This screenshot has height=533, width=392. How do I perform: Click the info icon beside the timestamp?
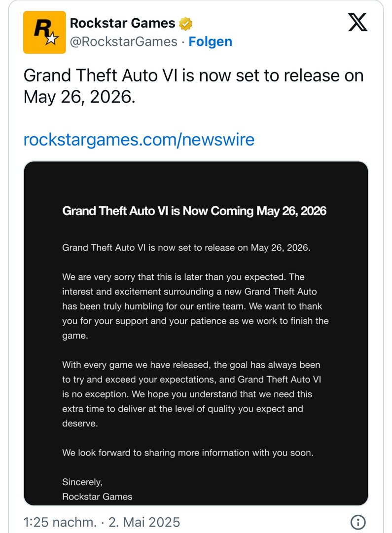[358, 522]
